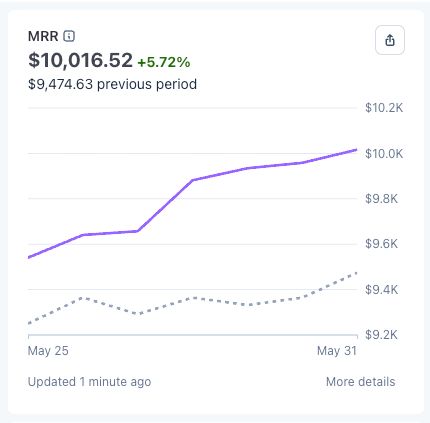This screenshot has width=430, height=423.
Task: Click the $9,474.63 previous period text
Action: [x=112, y=84]
